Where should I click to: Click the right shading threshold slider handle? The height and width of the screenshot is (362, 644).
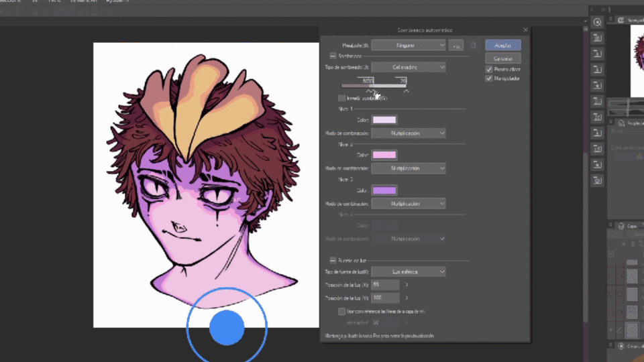coord(406,91)
